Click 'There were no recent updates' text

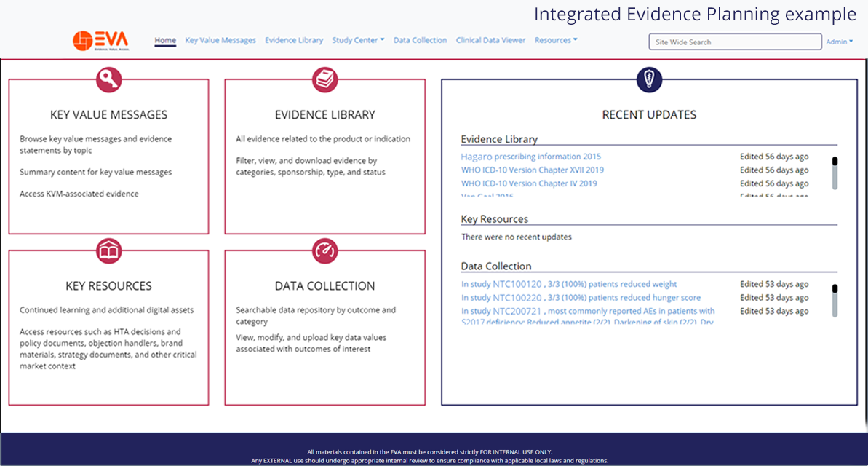click(x=517, y=237)
